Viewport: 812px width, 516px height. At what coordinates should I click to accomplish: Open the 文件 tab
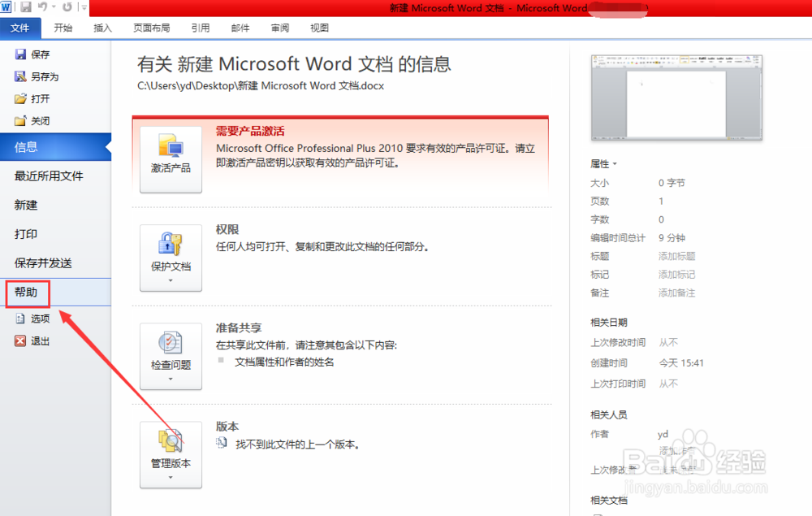pyautogui.click(x=20, y=28)
